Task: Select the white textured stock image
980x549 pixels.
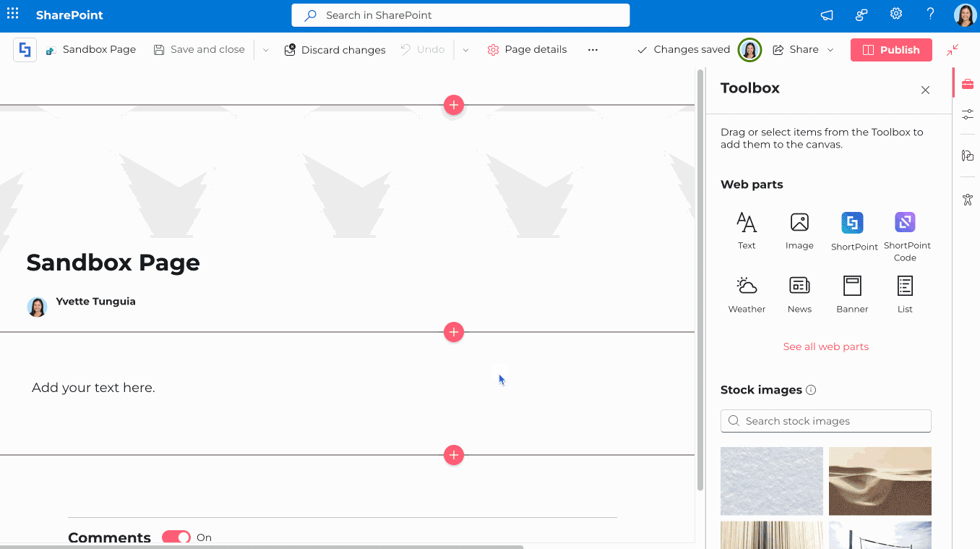Action: 772,481
